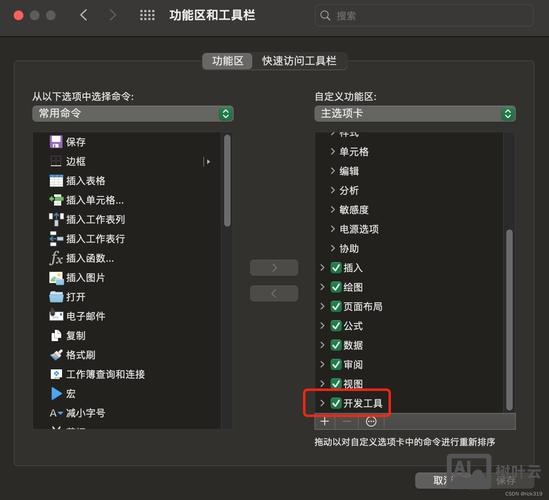Select the 电源选项 row text
Image resolution: width=549 pixels, height=500 pixels.
359,229
